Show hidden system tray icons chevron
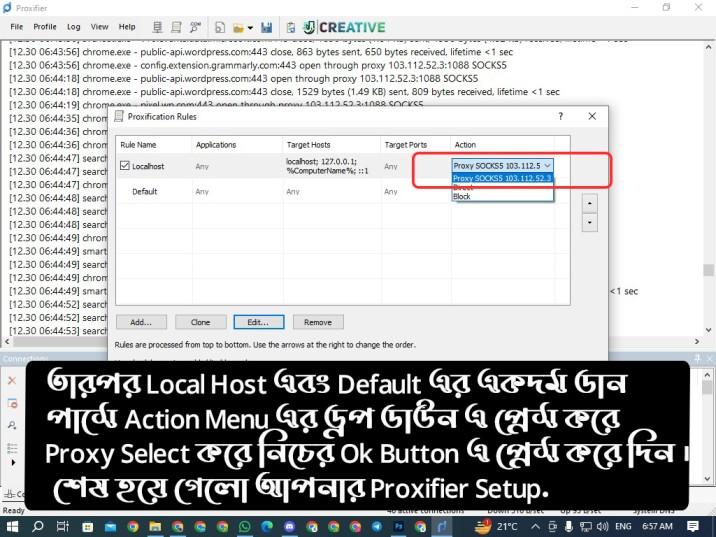This screenshot has width=716, height=537. tap(535, 526)
